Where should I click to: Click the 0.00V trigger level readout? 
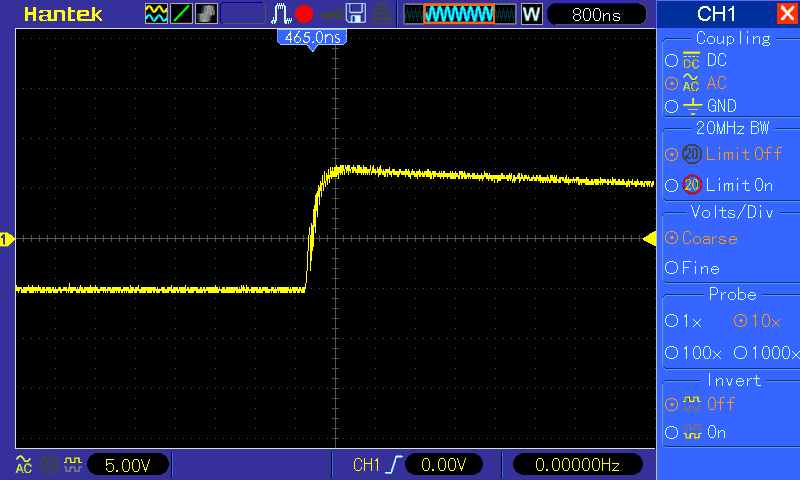pyautogui.click(x=443, y=465)
